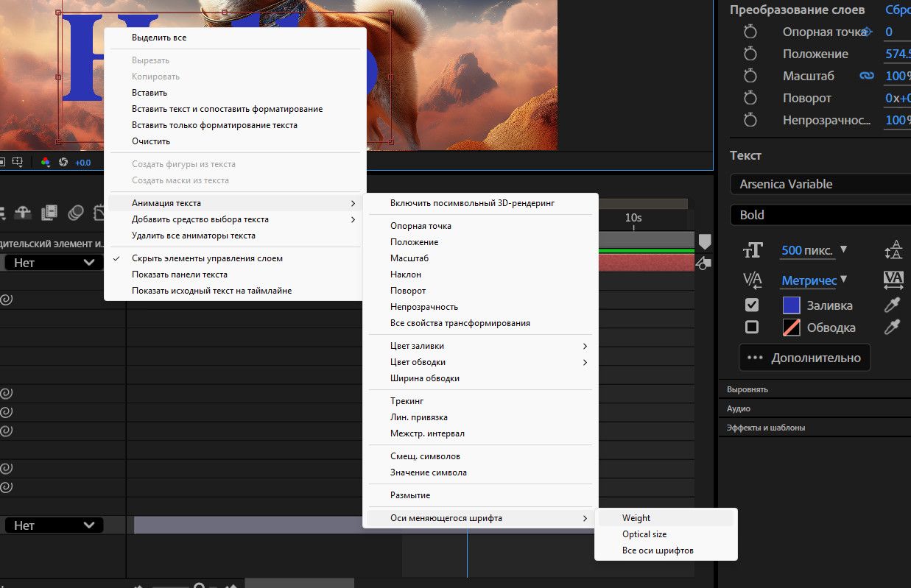Image resolution: width=911 pixels, height=588 pixels.
Task: Pick stroke color with the Обводка eyedropper
Action: coord(892,327)
